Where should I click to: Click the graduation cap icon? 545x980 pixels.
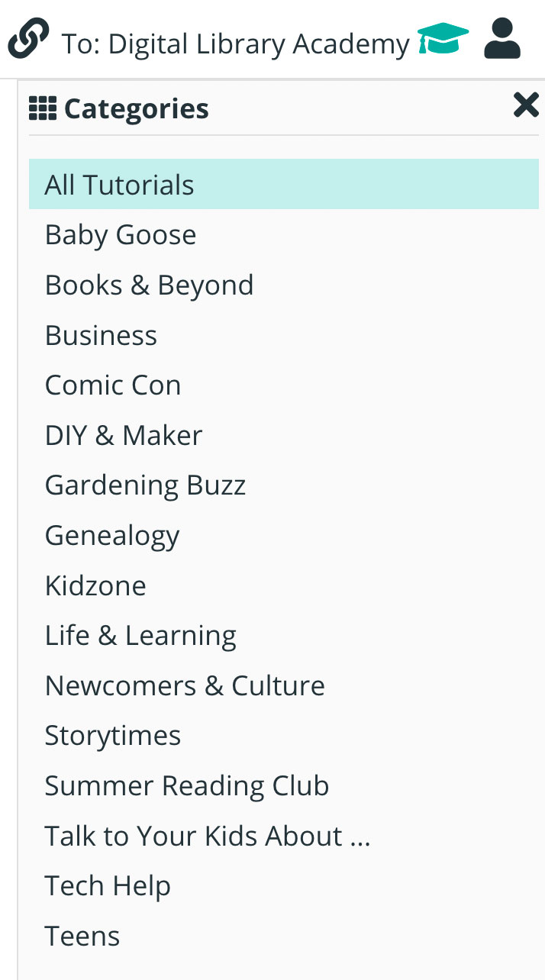(443, 40)
